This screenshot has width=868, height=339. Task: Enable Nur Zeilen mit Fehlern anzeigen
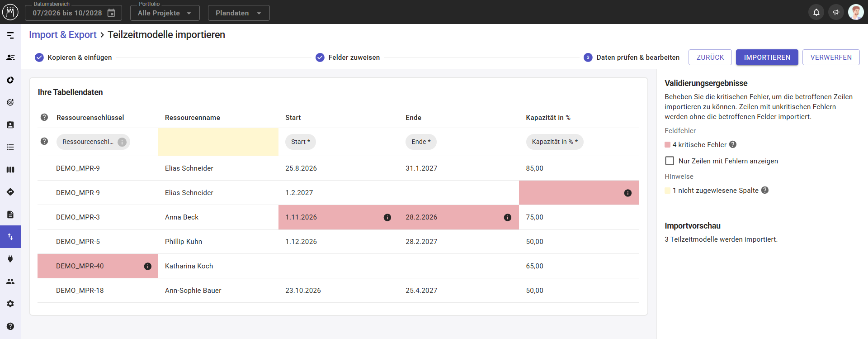(670, 161)
